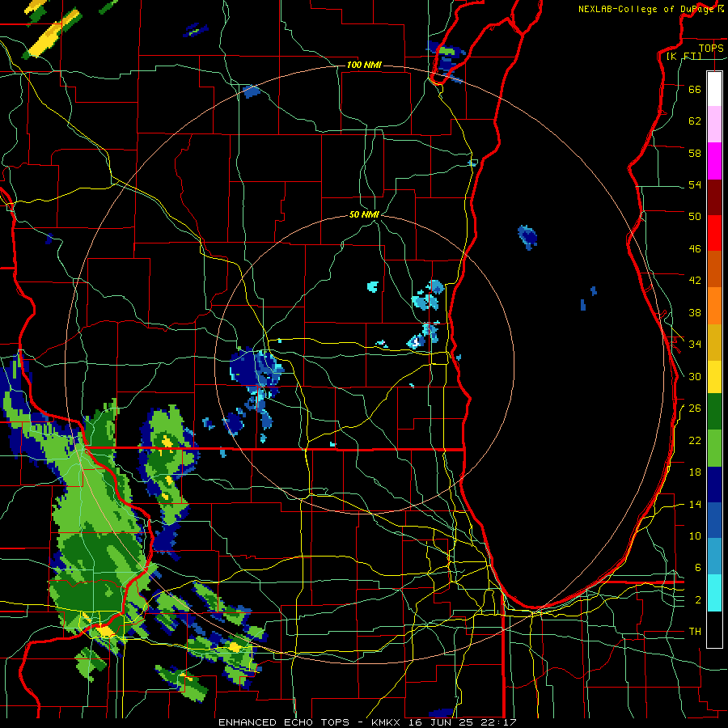Click the "54" legend value
The height and width of the screenshot is (728, 728).
(695, 184)
